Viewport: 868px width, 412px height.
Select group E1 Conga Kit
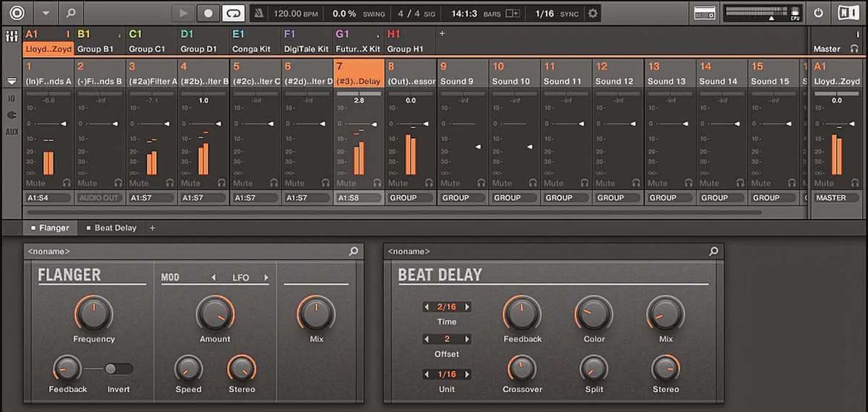point(255,42)
